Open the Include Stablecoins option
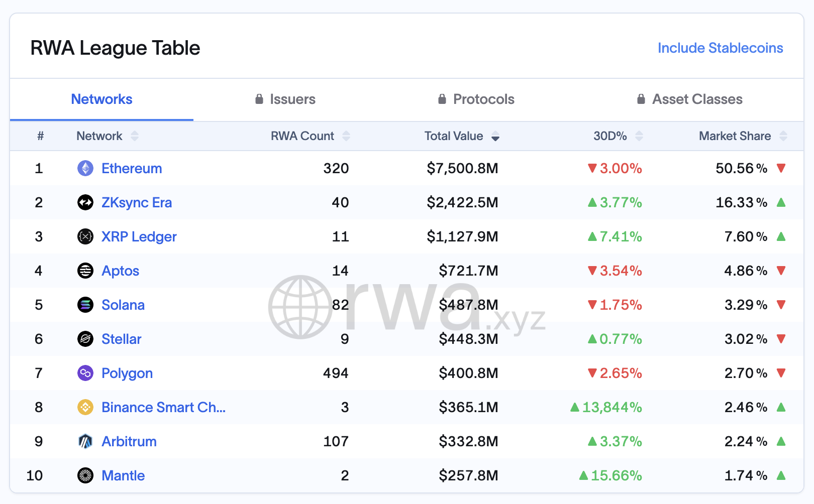This screenshot has width=814, height=504. [x=720, y=48]
